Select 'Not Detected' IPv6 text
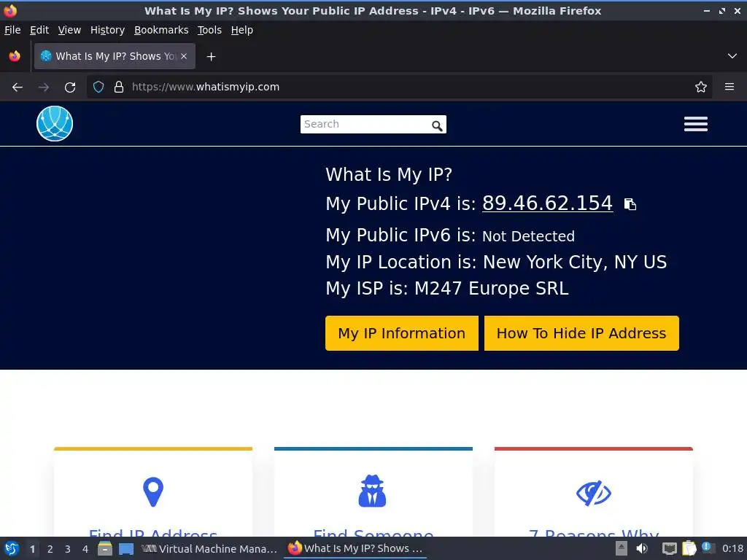 click(x=528, y=236)
